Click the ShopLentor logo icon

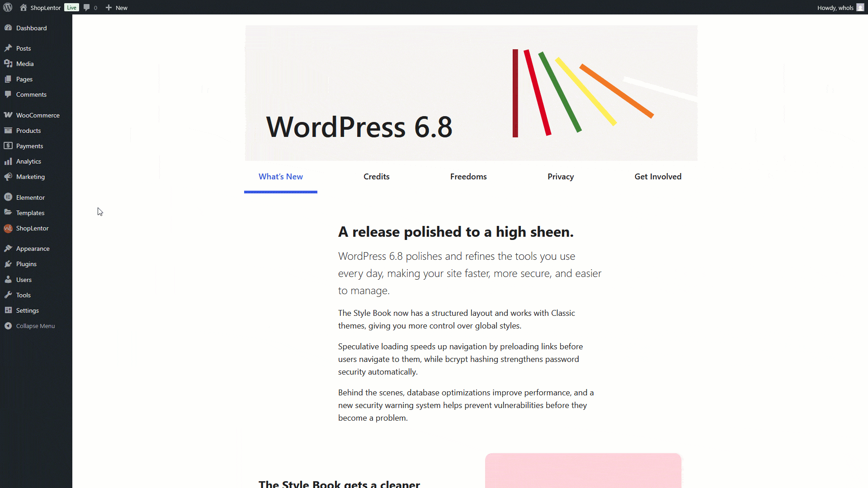[x=8, y=228]
